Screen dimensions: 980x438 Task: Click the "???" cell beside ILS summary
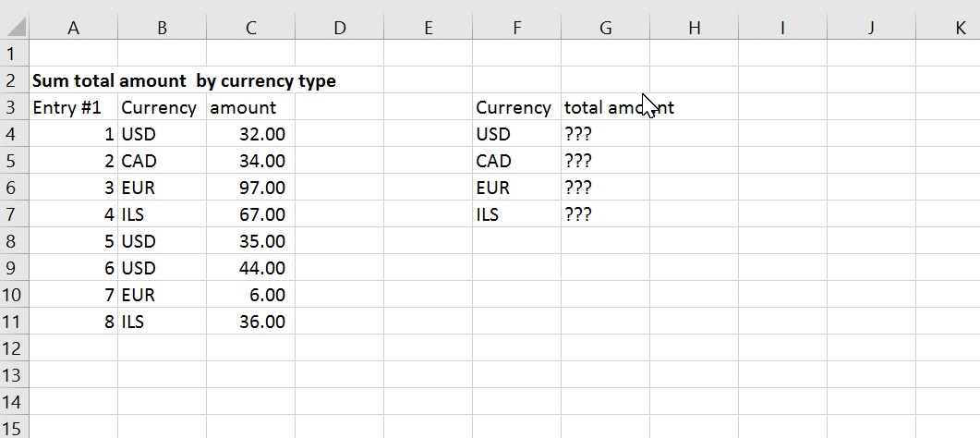(x=605, y=214)
